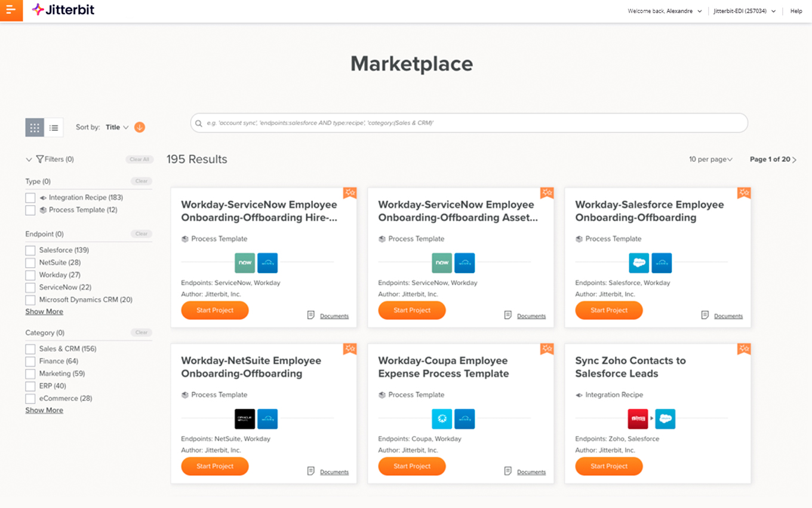
Task: Switch to list view
Action: [54, 127]
